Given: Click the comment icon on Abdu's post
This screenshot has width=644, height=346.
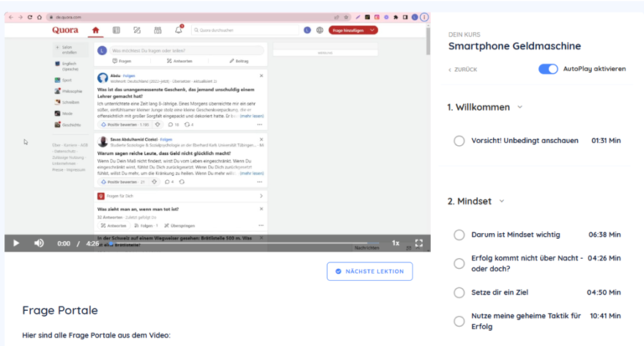Looking at the screenshot, I should pos(170,124).
